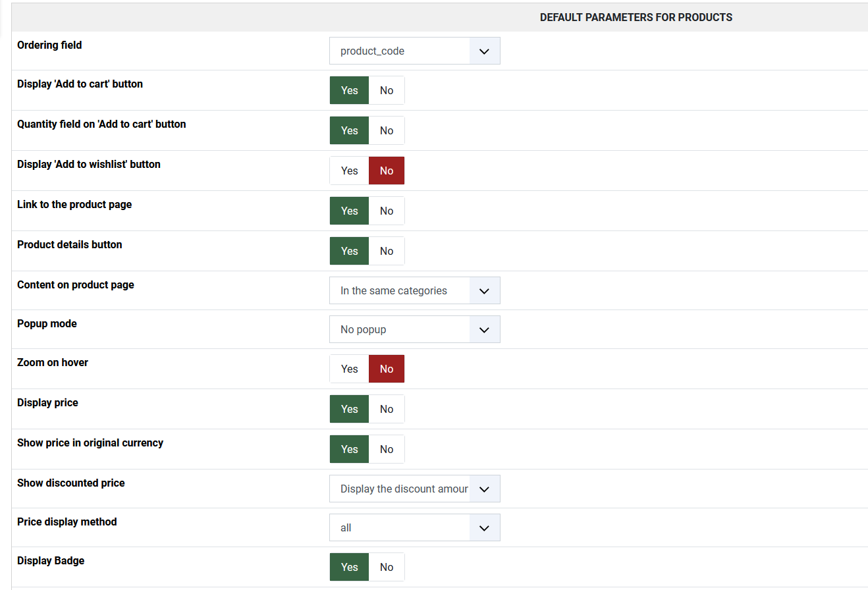Image resolution: width=868 pixels, height=590 pixels.
Task: Set Link to the product page to Yes
Action: point(350,211)
